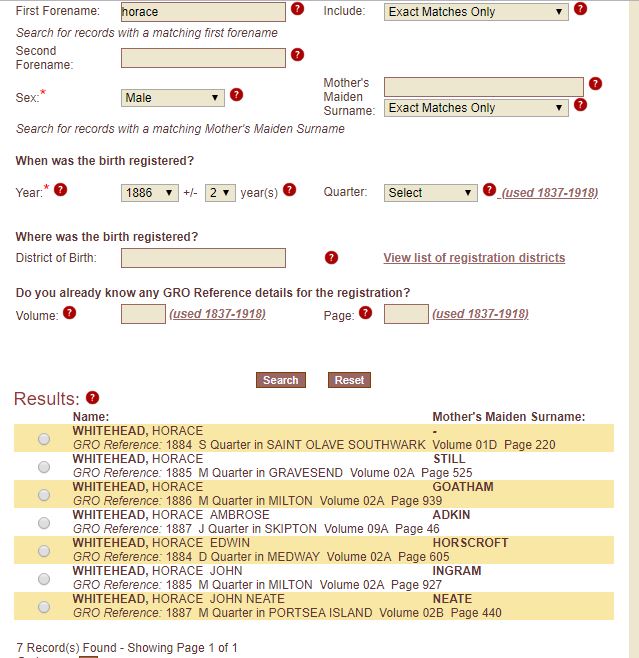Click '7 Record(s) Found' status text

66,648
